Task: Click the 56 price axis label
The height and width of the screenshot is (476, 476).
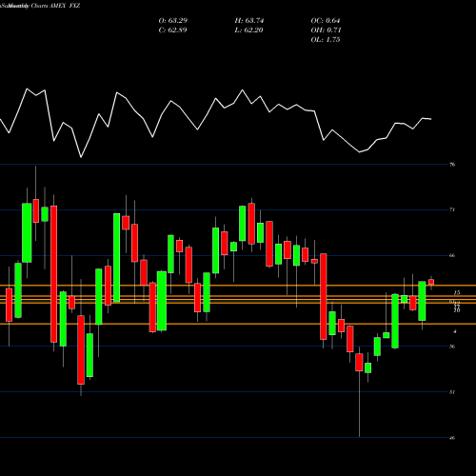Action: pos(452,347)
